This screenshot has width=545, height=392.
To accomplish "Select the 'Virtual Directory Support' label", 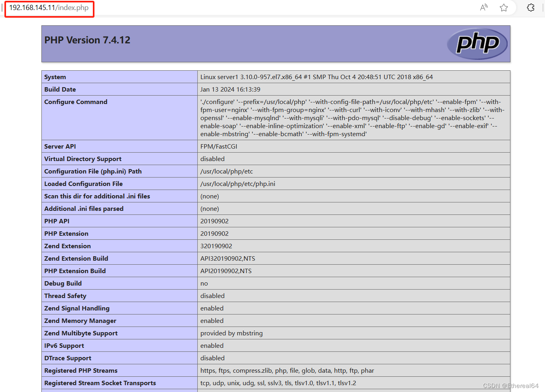I will tap(83, 159).
